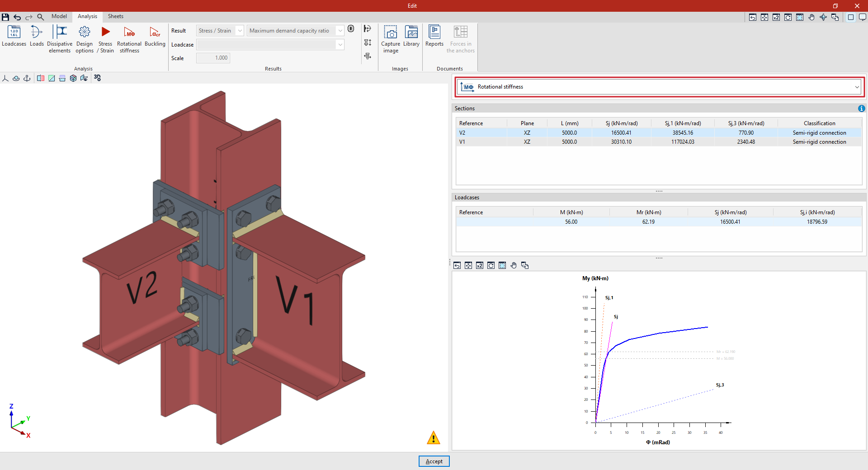The height and width of the screenshot is (470, 868).
Task: Select the V1 section row
Action: click(x=659, y=142)
